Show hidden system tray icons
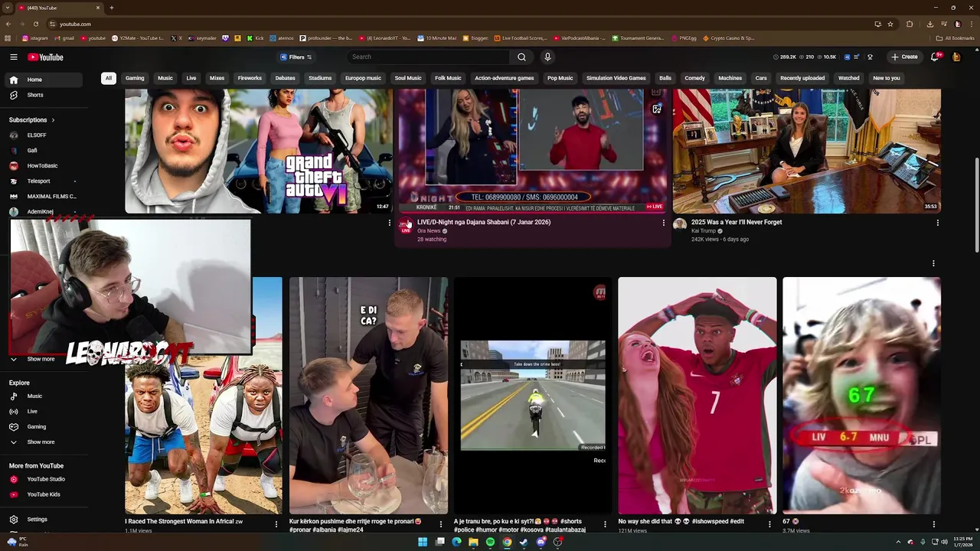The width and height of the screenshot is (980, 551). pos(899,542)
